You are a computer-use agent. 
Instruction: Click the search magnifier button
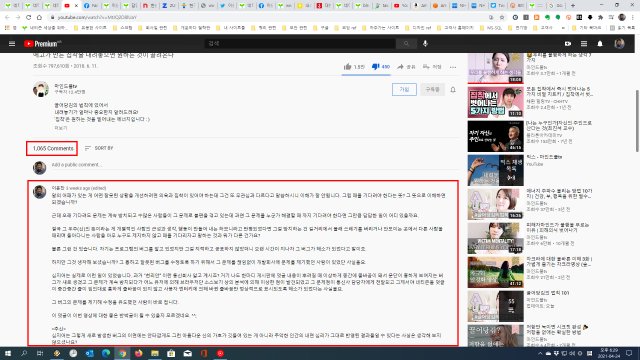click(406, 43)
